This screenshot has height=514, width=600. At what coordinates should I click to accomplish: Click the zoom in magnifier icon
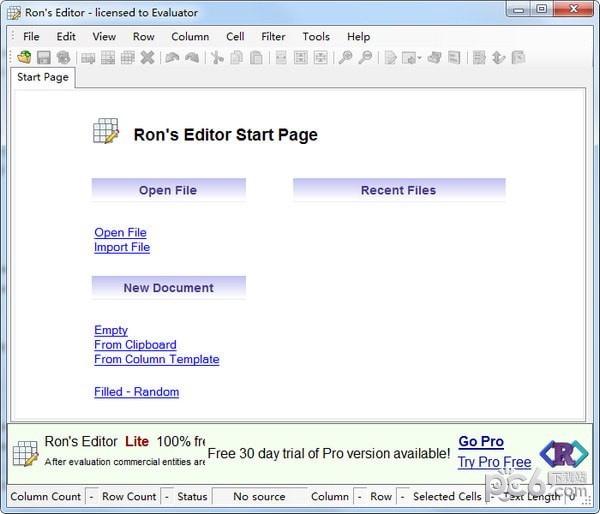pos(346,58)
